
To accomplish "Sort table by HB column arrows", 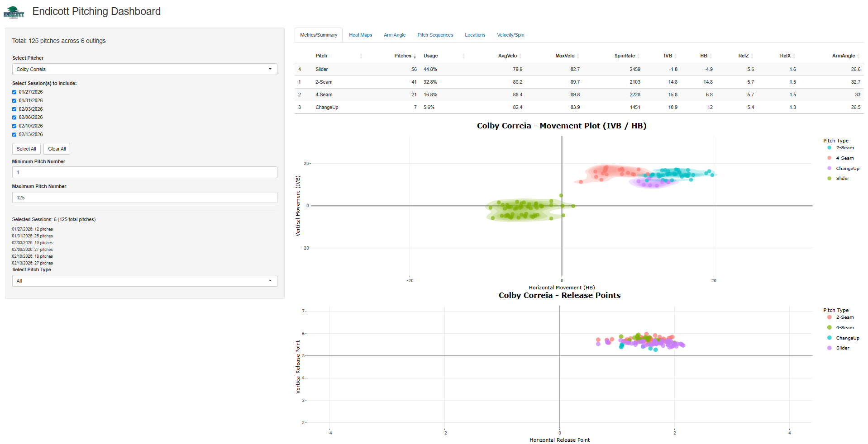I will 711,56.
